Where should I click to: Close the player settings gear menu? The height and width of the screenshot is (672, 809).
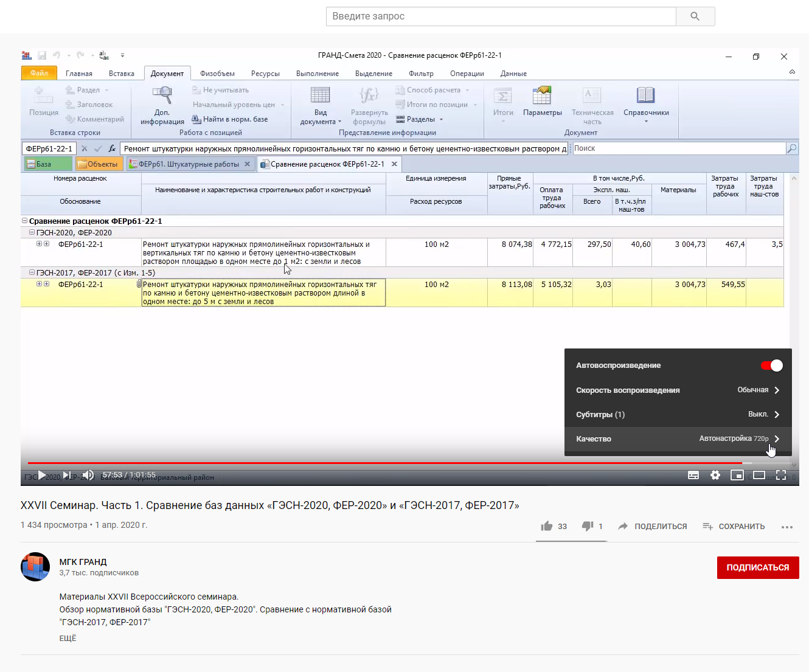[x=715, y=475]
